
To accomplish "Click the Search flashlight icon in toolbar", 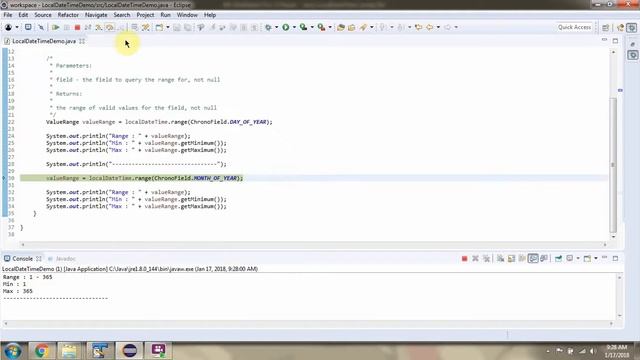I will pyautogui.click(x=363, y=27).
